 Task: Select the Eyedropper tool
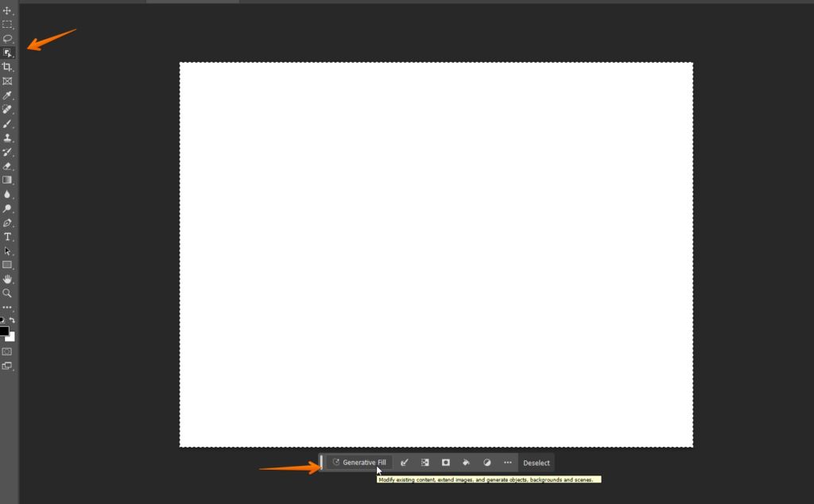pyautogui.click(x=7, y=95)
